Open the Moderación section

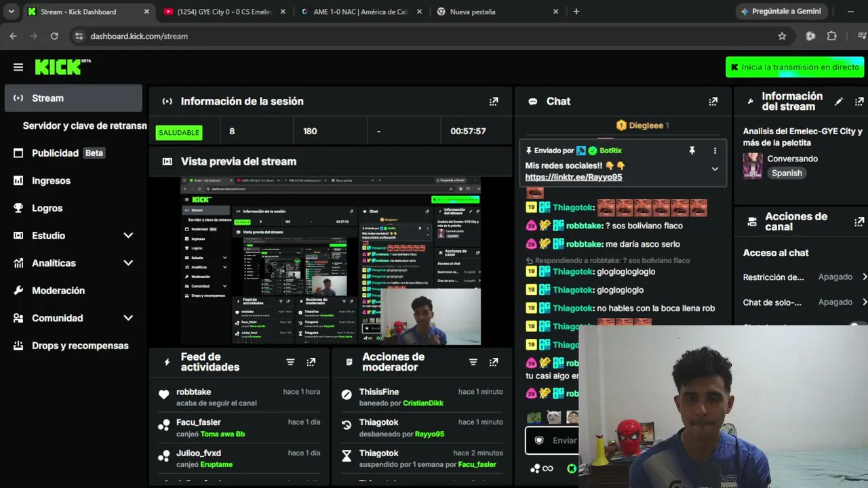(x=73, y=290)
